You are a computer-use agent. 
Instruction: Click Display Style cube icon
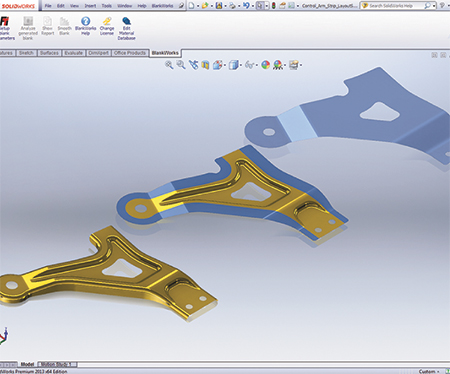234,65
